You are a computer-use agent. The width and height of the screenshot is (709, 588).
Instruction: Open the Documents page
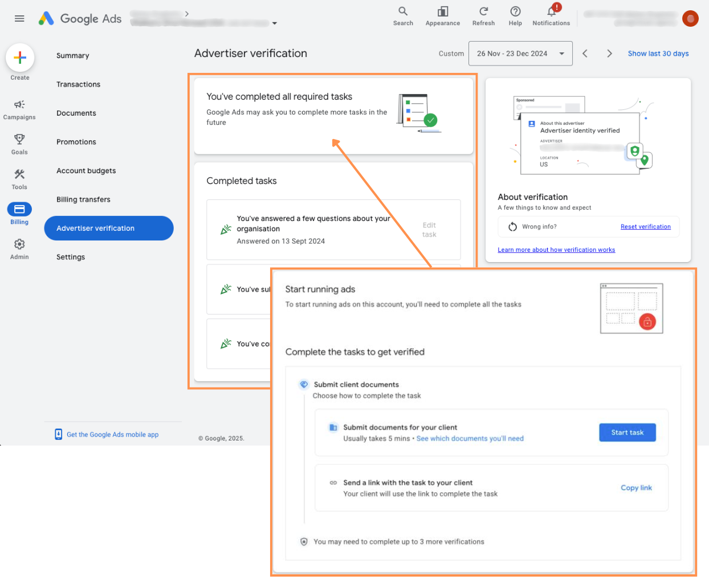point(76,113)
